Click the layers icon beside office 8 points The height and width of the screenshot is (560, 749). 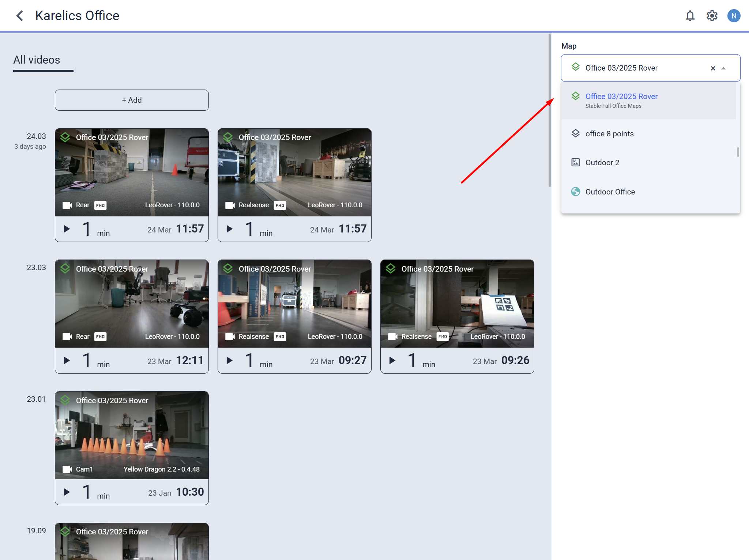point(576,133)
